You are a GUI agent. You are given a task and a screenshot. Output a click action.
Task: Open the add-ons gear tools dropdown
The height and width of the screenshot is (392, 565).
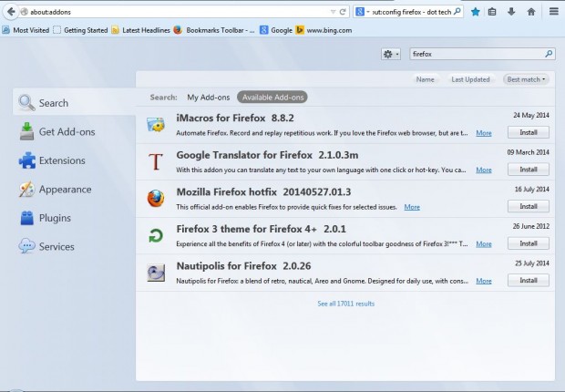click(391, 54)
